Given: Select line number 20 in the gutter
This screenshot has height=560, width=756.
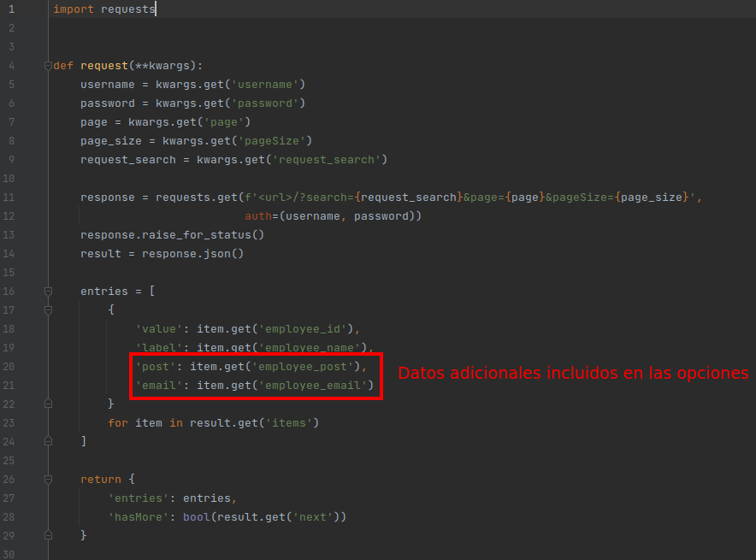Looking at the screenshot, I should [11, 367].
